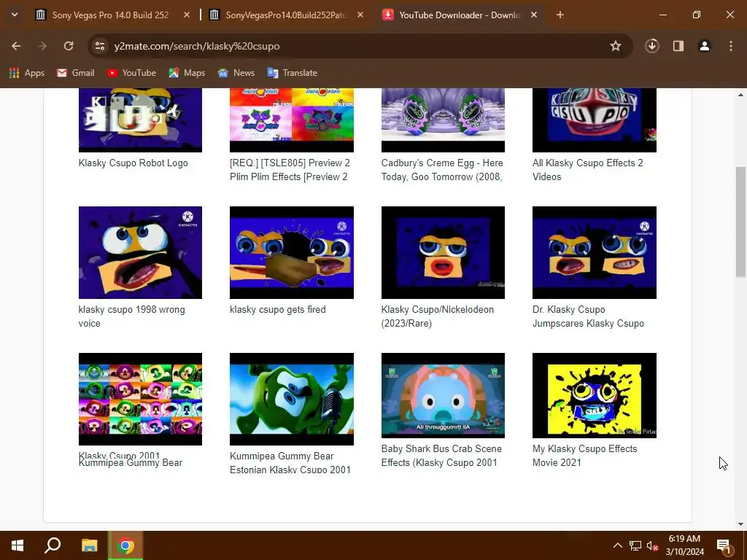Image resolution: width=747 pixels, height=560 pixels.
Task: Click 'Baby Shark Bus Crab Scene Effects' title
Action: [x=441, y=456]
